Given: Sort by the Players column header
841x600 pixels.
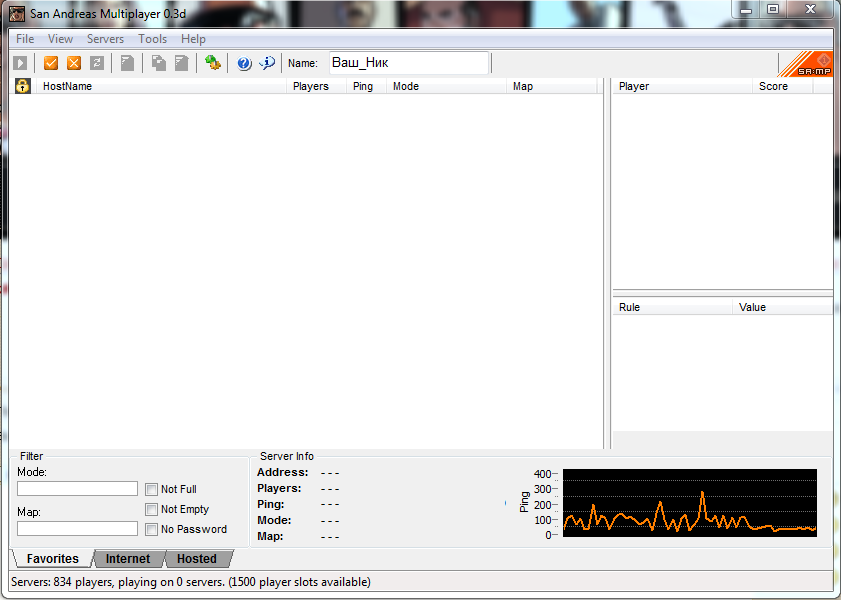Looking at the screenshot, I should (x=316, y=86).
